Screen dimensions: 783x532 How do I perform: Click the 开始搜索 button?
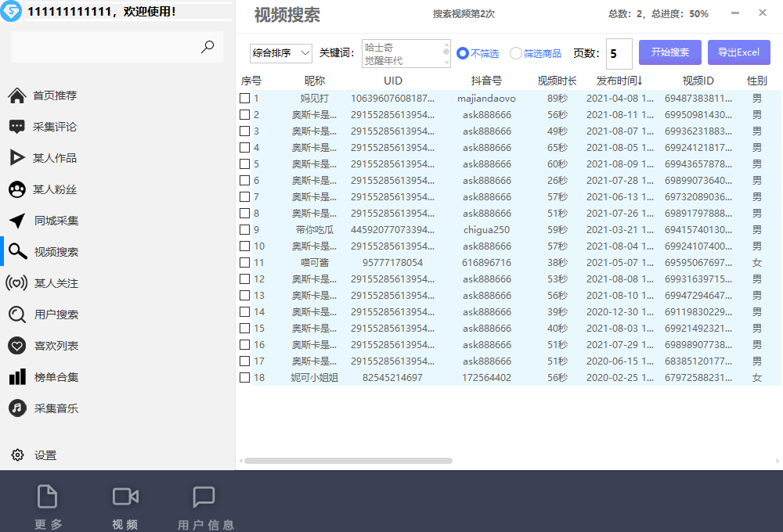click(670, 52)
